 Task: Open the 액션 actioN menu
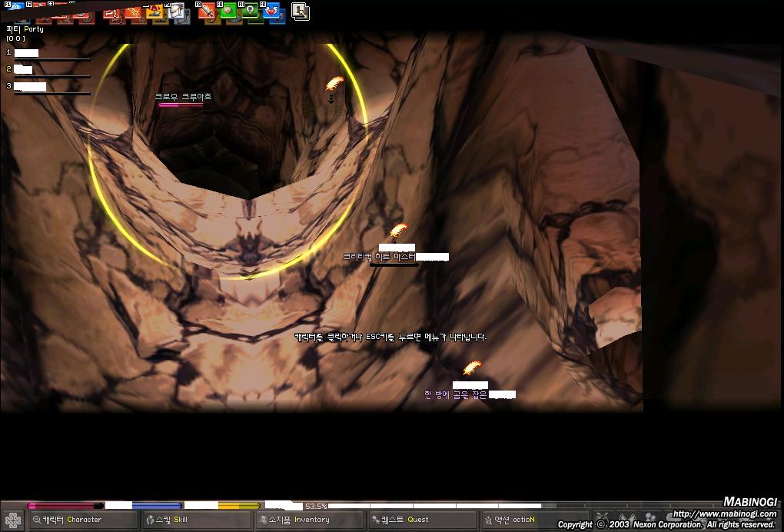[x=534, y=520]
